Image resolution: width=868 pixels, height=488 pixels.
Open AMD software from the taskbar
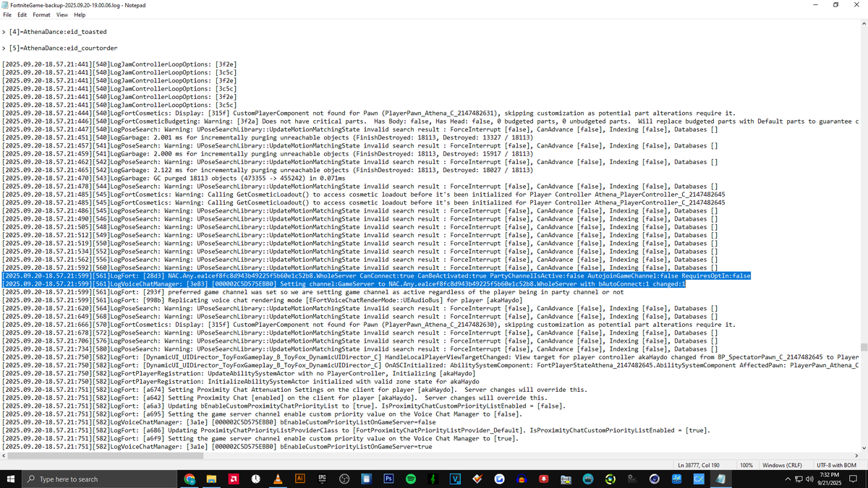coord(234,479)
